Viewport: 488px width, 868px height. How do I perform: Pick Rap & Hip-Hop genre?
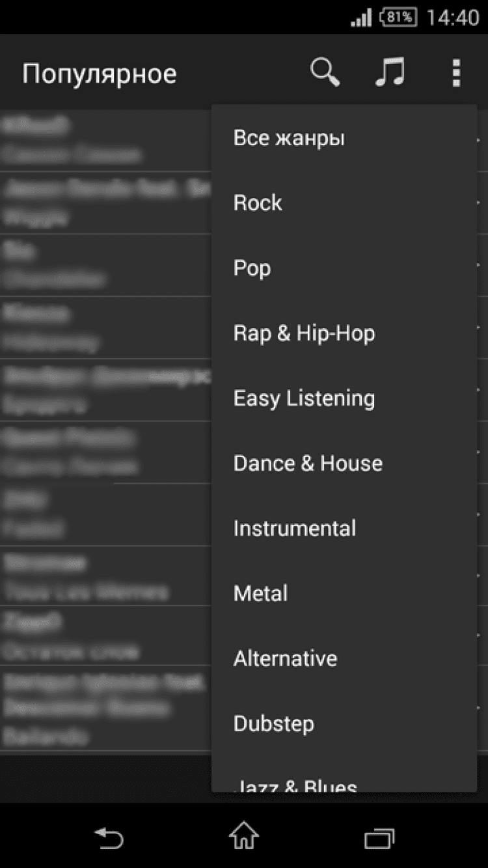click(305, 333)
